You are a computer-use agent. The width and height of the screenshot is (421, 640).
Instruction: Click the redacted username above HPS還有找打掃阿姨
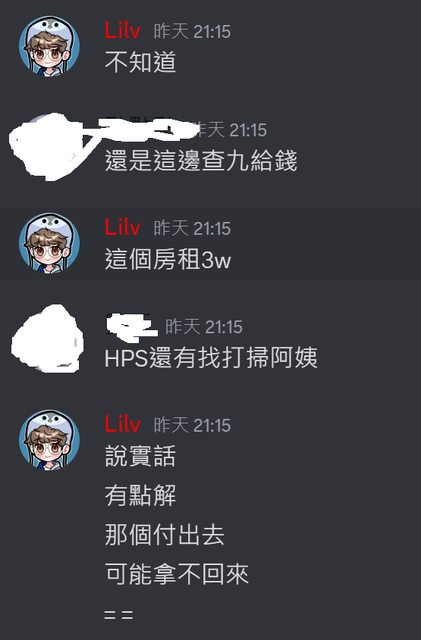tap(131, 327)
